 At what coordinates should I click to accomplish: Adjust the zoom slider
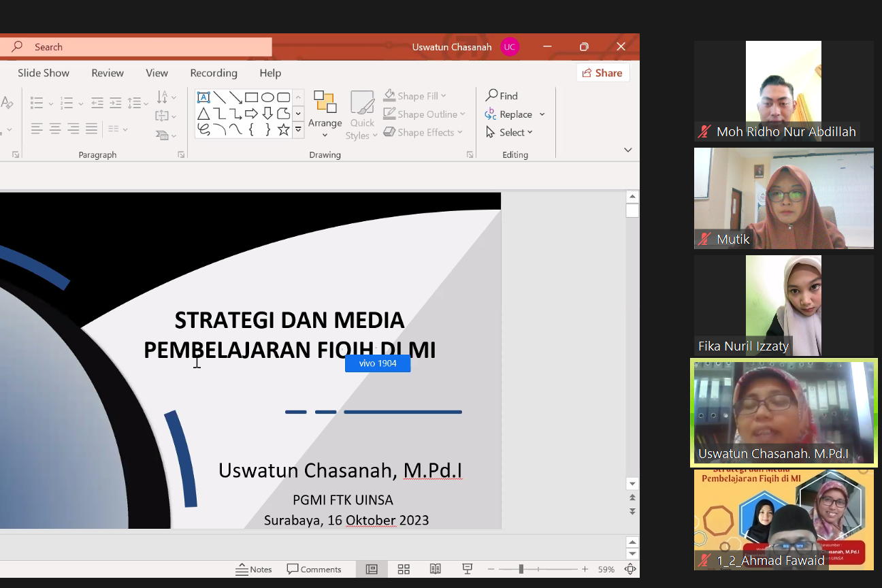point(521,569)
